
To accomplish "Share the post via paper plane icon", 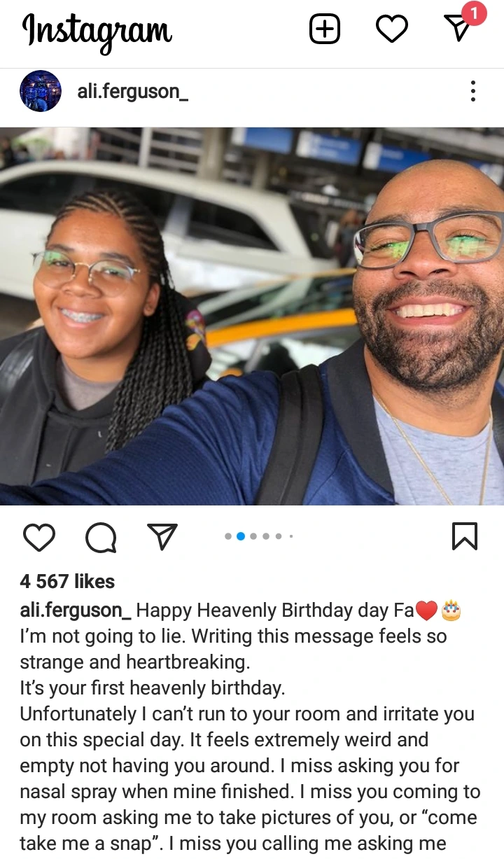I will coord(162,536).
